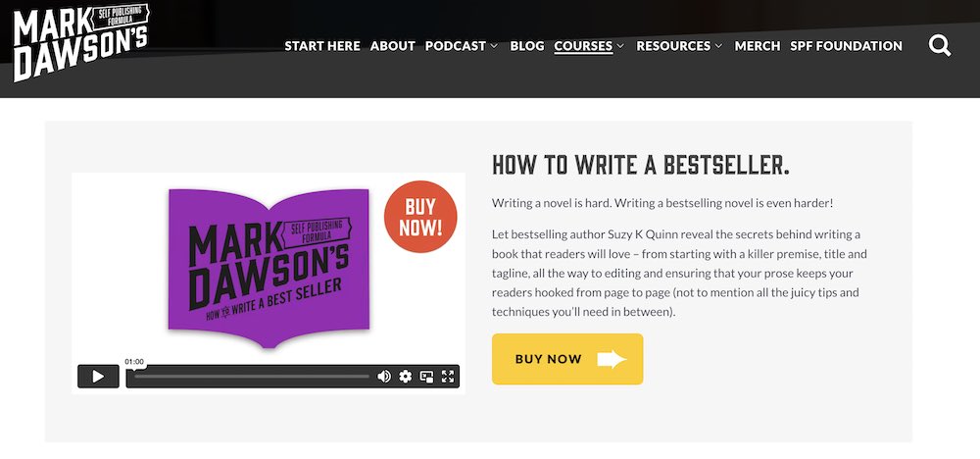Go to the Blog page
Image resolution: width=980 pixels, height=459 pixels.
527,46
